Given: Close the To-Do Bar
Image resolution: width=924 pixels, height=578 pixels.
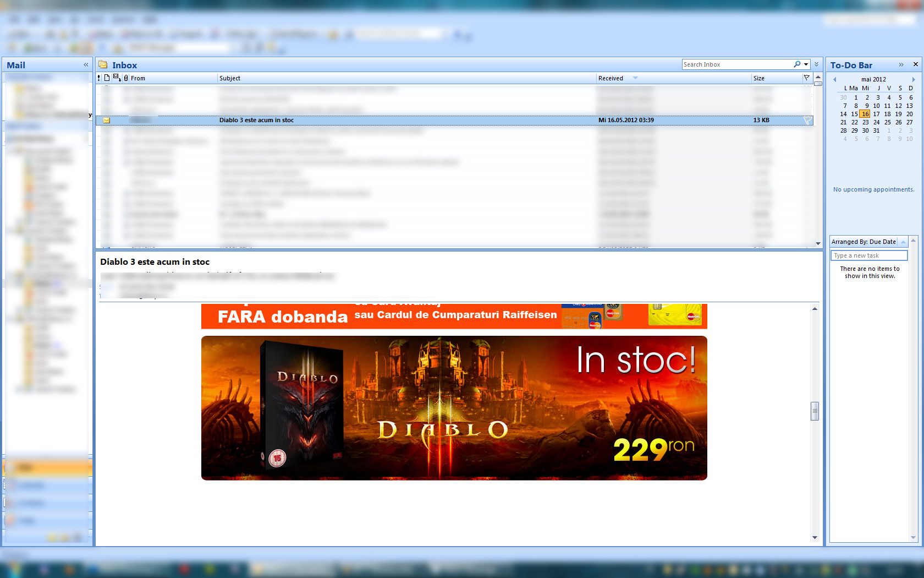Looking at the screenshot, I should pyautogui.click(x=916, y=64).
